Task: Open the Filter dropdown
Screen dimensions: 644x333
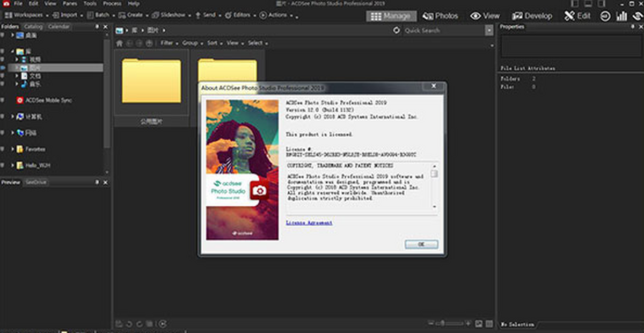Action: point(169,43)
